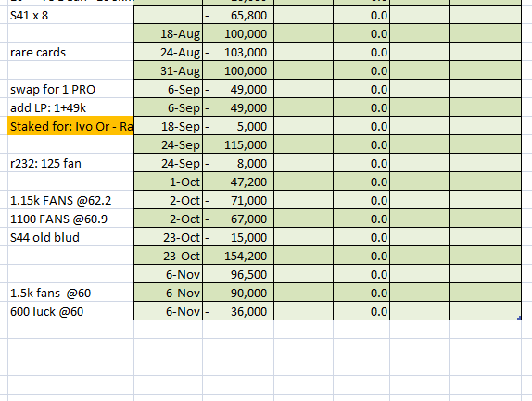This screenshot has width=532, height=401.
Task: Select the 96,500 amount cell
Action: (x=238, y=274)
